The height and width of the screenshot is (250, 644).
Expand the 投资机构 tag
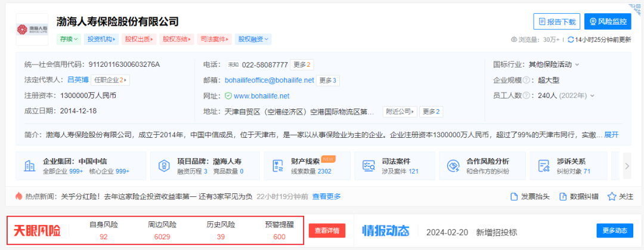point(101,39)
